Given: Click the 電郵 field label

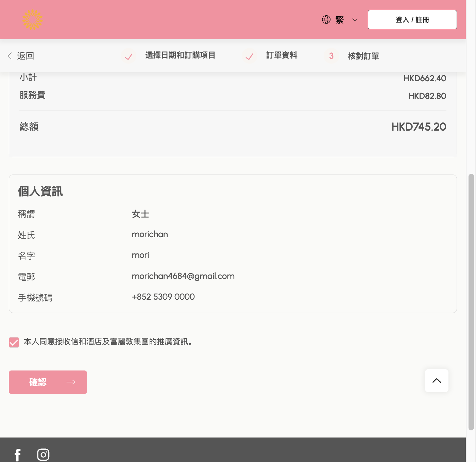Looking at the screenshot, I should [27, 277].
